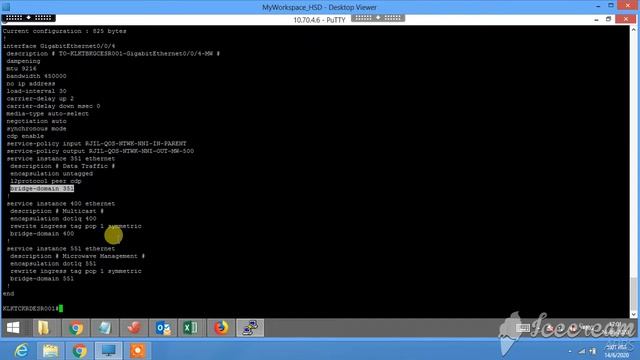640x360 pixels.
Task: Open the red bird app in remote taskbar
Action: (x=134, y=328)
